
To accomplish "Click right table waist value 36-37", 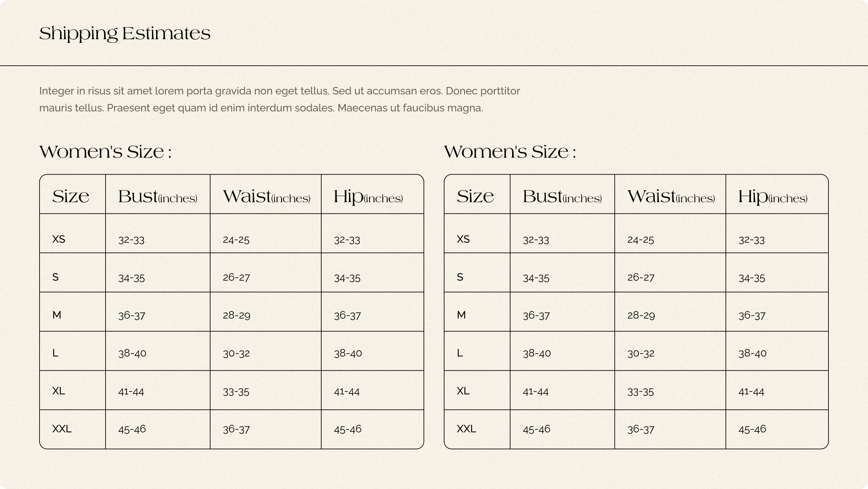I will pyautogui.click(x=641, y=429).
